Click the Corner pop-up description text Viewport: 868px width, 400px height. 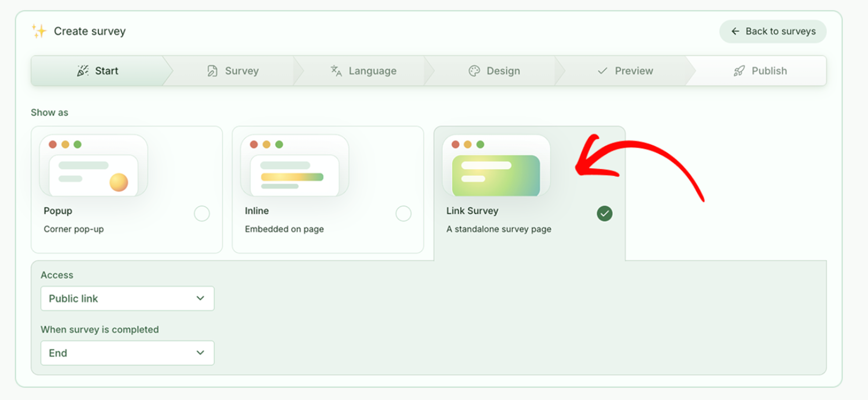click(74, 229)
